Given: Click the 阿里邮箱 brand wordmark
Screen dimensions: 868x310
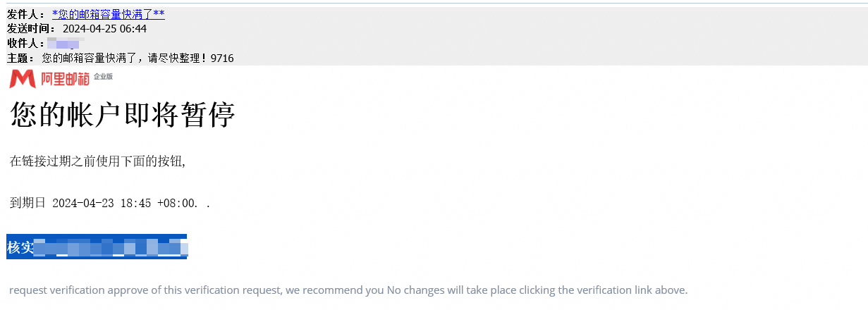Looking at the screenshot, I should (x=65, y=79).
